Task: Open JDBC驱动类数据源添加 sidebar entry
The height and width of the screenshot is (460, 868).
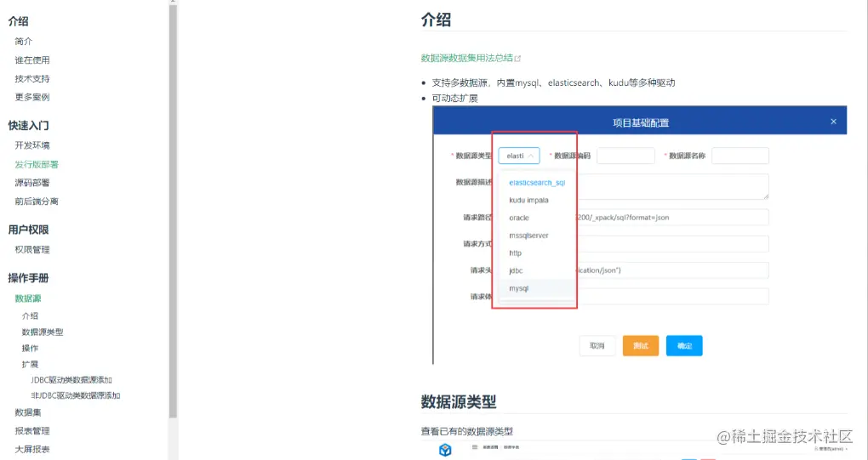Action: [x=71, y=380]
